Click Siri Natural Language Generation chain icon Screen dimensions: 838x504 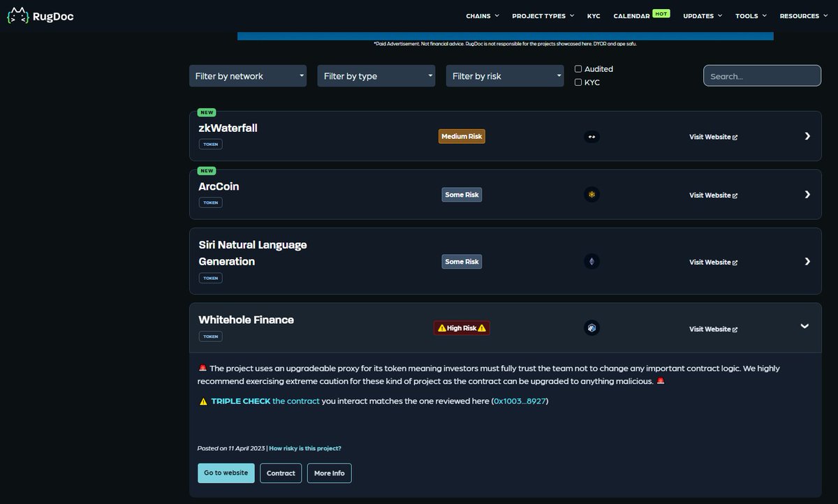click(591, 262)
